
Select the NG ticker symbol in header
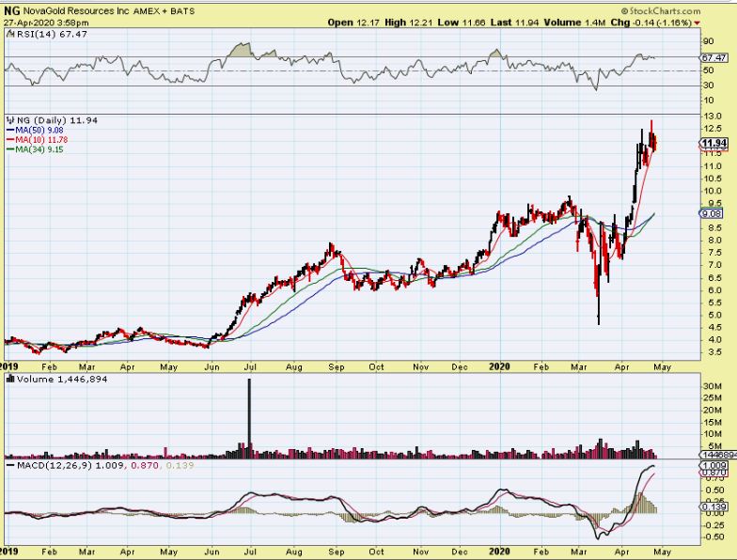(11, 11)
